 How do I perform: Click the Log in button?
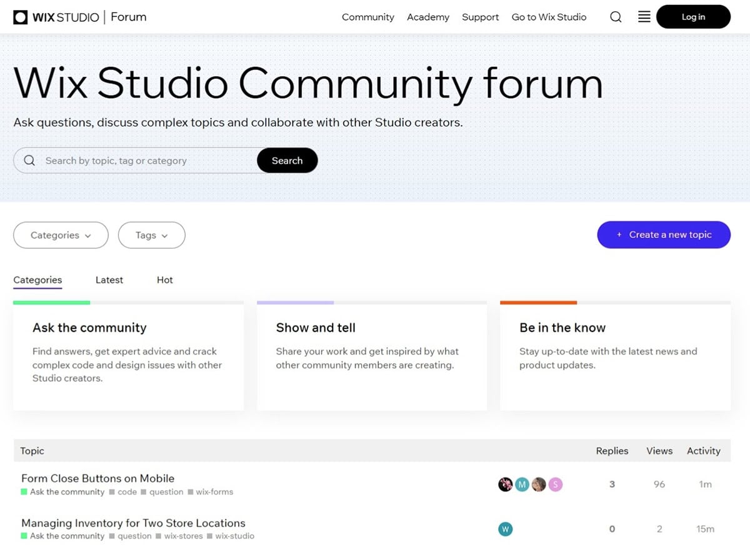point(693,17)
